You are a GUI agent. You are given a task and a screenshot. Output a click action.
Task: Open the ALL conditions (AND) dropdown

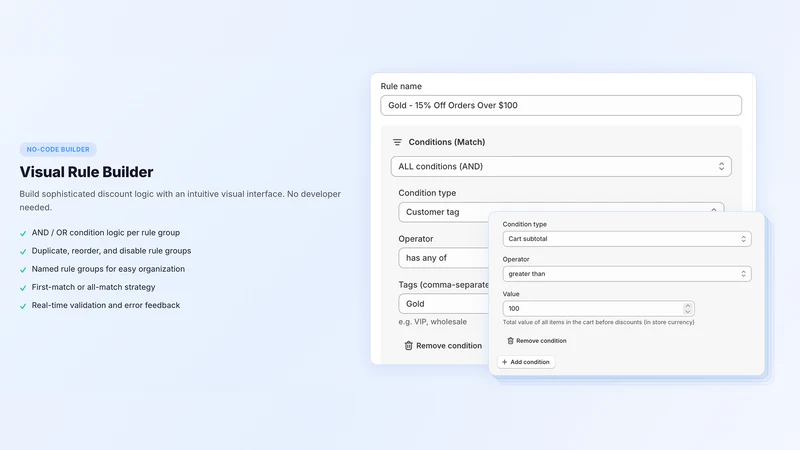click(x=561, y=166)
